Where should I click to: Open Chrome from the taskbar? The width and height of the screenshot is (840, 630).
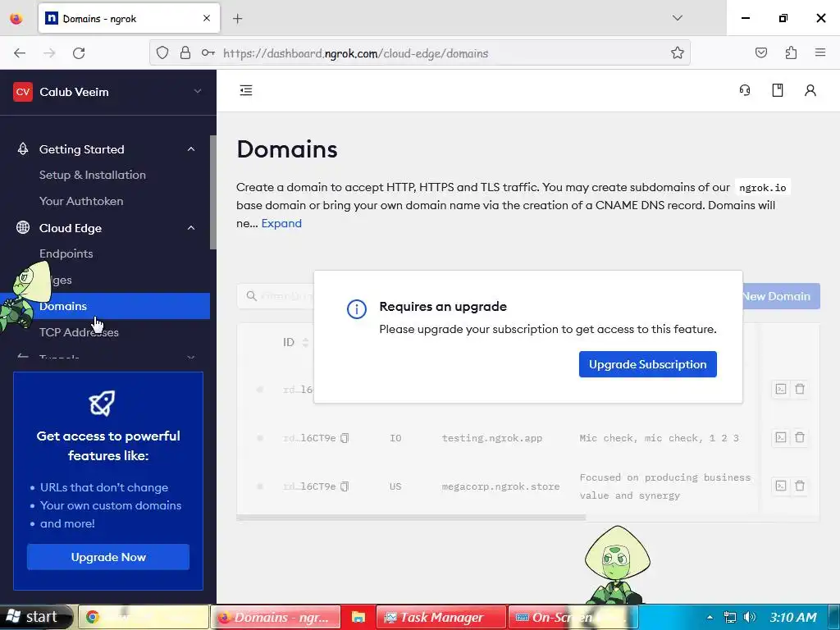coord(144,617)
